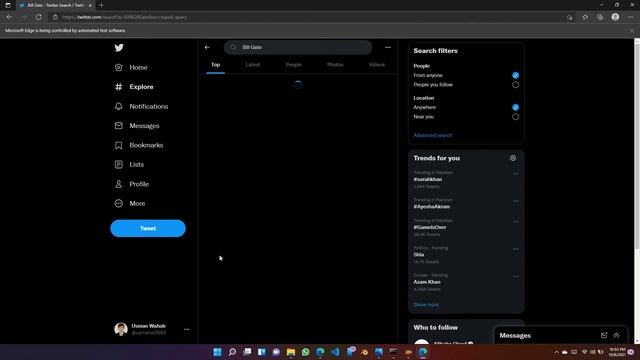This screenshot has height=360, width=640.
Task: Expand the More menu in sidebar
Action: 130,203
